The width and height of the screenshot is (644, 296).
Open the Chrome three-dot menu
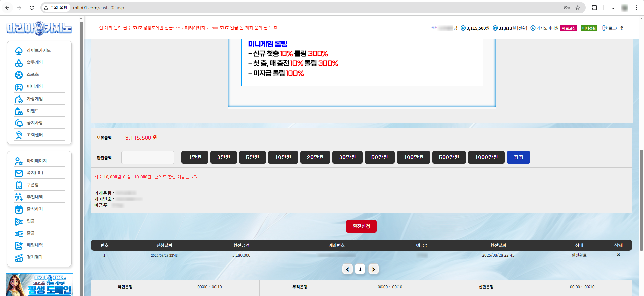(x=637, y=8)
